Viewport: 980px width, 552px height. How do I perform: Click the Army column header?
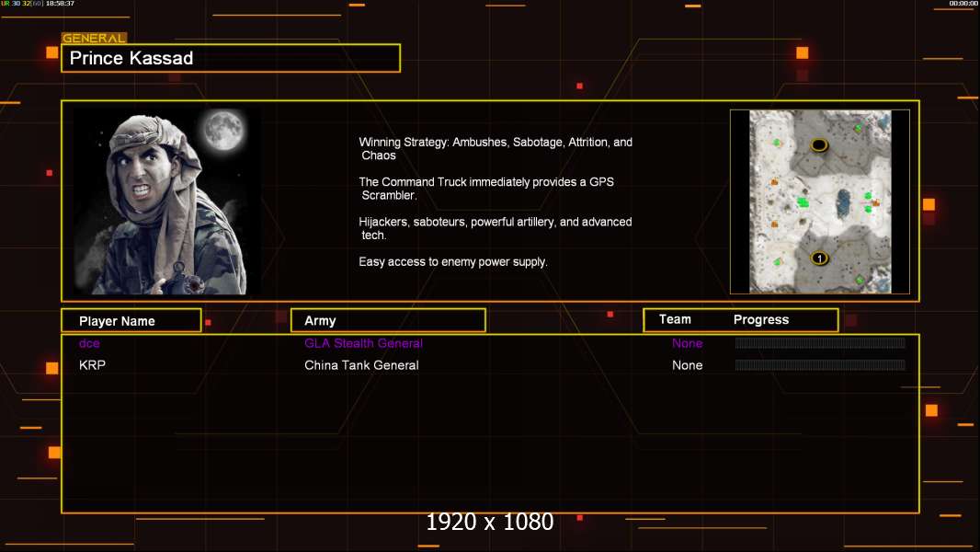point(388,321)
